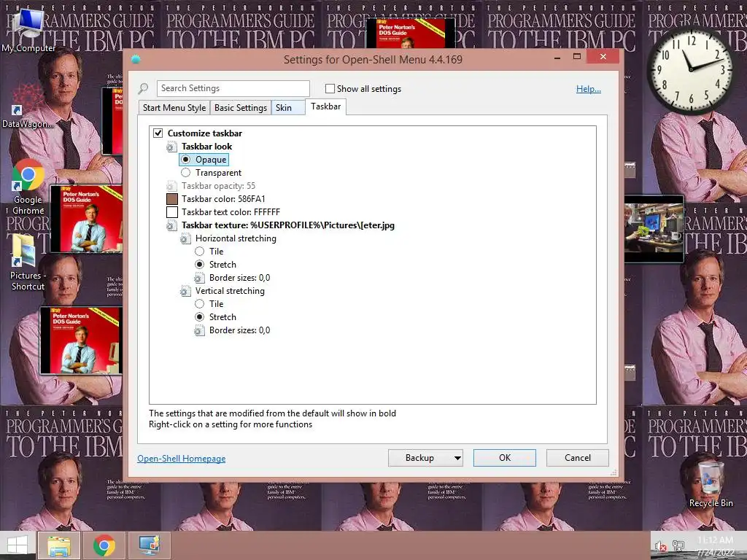Click into the Search Settings field

pos(233,88)
